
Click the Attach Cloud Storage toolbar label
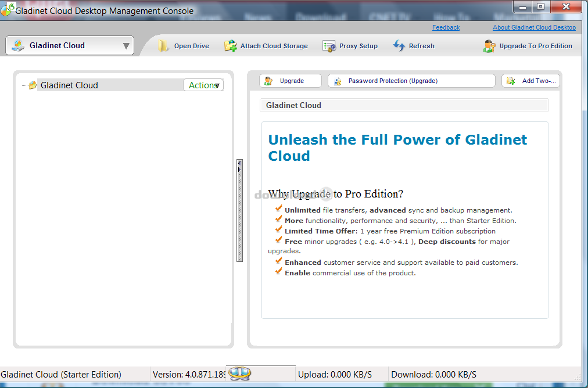274,46
